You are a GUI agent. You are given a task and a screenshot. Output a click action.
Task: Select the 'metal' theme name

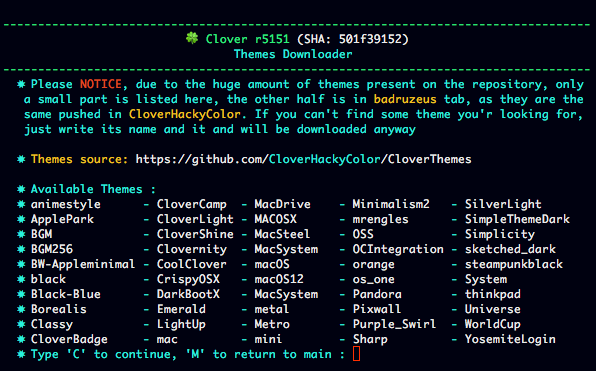coord(272,309)
